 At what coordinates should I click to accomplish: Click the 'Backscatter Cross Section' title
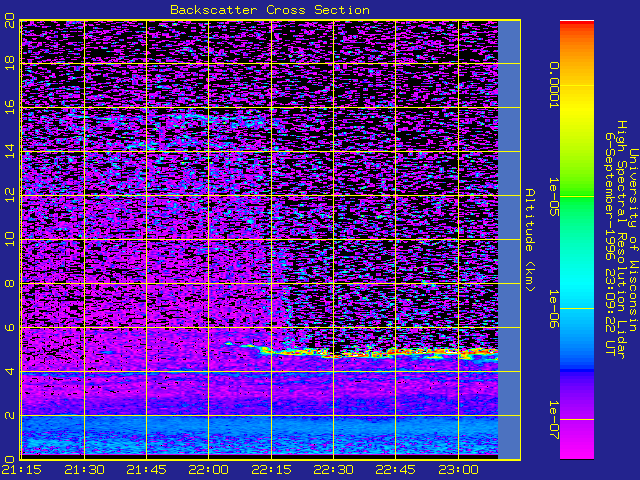270,10
